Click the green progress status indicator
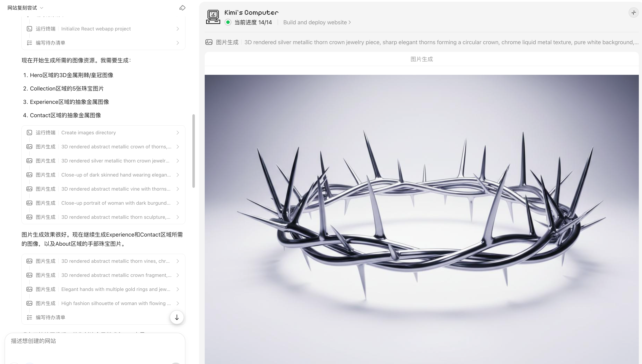The width and height of the screenshot is (642, 364). tap(228, 22)
